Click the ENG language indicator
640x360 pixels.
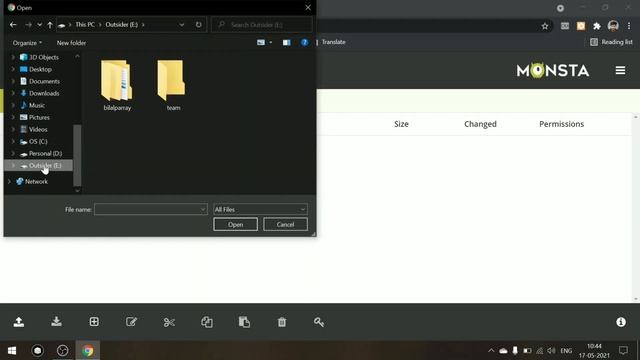[566, 351]
